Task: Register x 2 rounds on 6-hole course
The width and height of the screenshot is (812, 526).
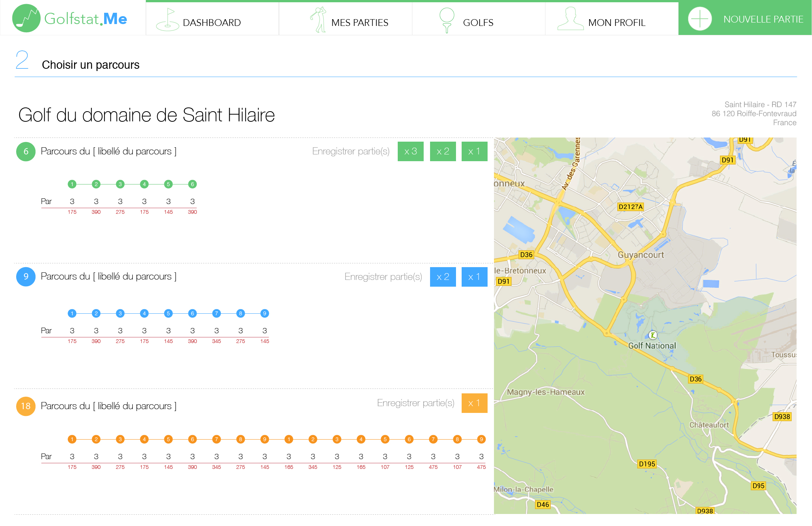Action: [x=443, y=151]
